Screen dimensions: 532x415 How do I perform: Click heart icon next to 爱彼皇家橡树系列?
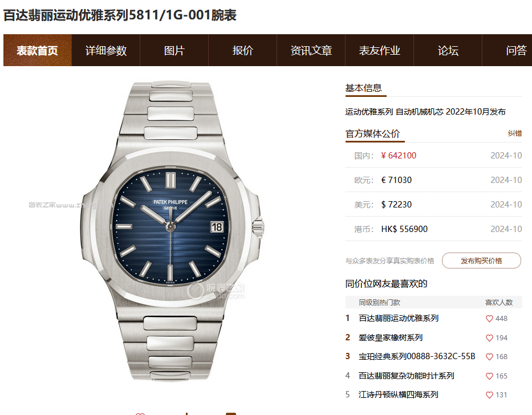pos(489,338)
